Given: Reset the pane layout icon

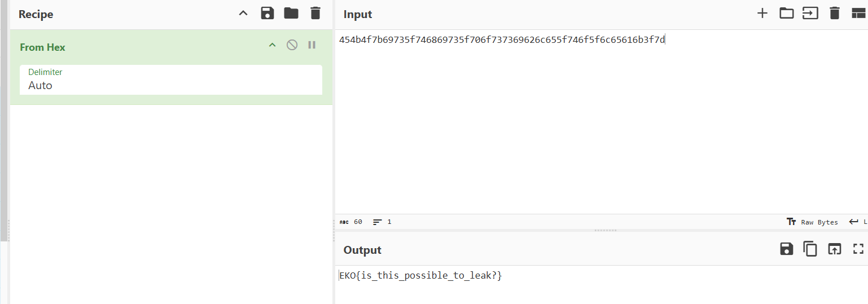Looking at the screenshot, I should 858,14.
